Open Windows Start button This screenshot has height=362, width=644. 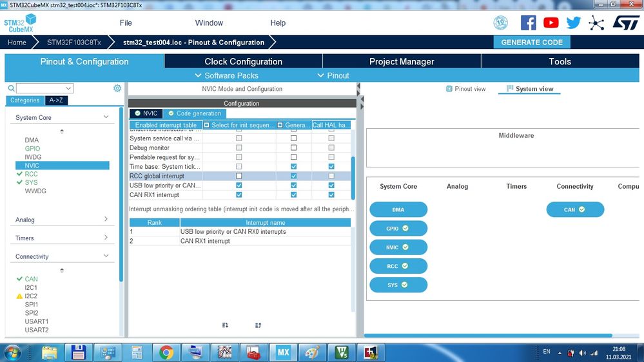[x=12, y=352]
